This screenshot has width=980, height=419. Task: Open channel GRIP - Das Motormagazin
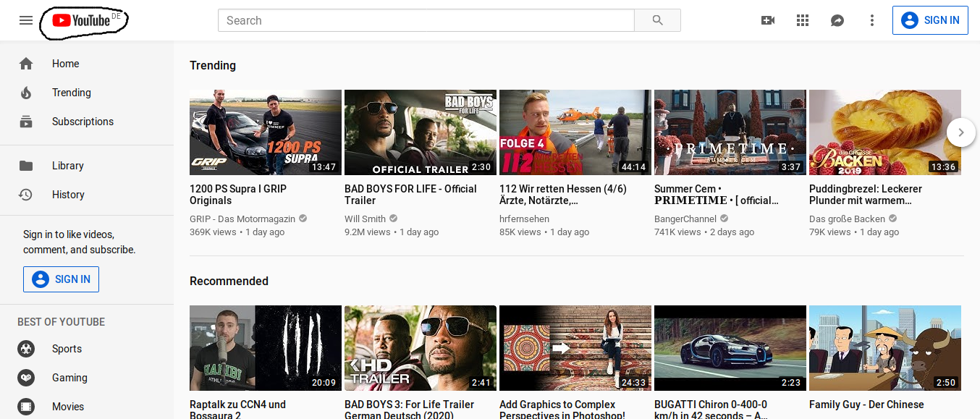click(x=242, y=219)
